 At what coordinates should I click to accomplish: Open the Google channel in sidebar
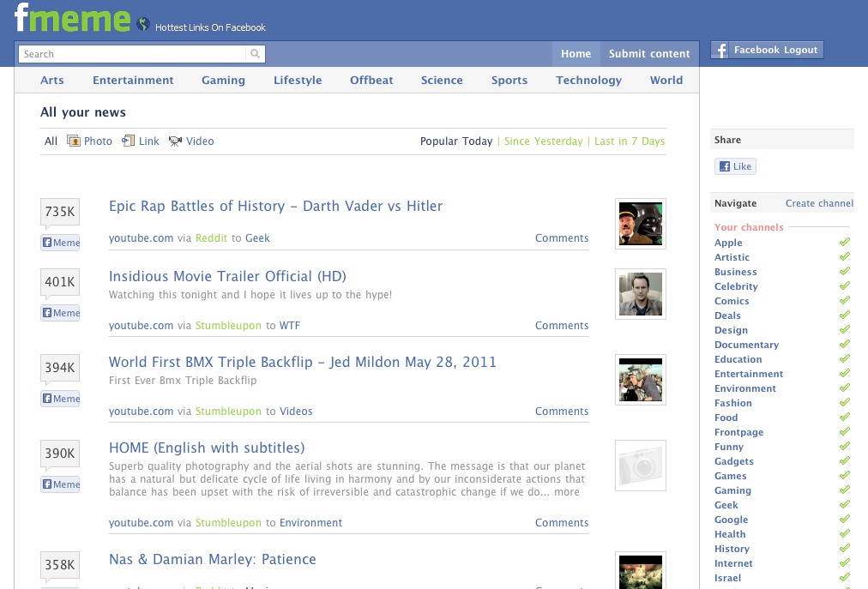pyautogui.click(x=732, y=520)
